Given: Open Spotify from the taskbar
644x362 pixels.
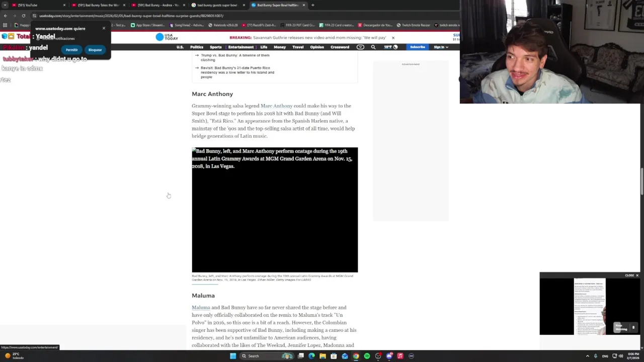Looking at the screenshot, I should [367, 356].
